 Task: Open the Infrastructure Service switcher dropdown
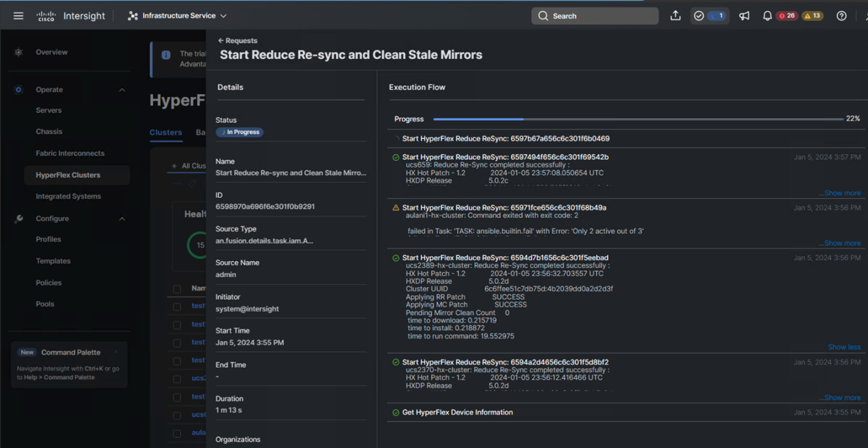(177, 16)
